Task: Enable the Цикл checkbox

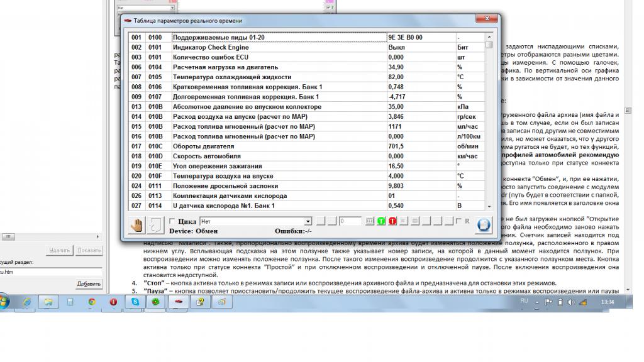Action: click(x=173, y=221)
